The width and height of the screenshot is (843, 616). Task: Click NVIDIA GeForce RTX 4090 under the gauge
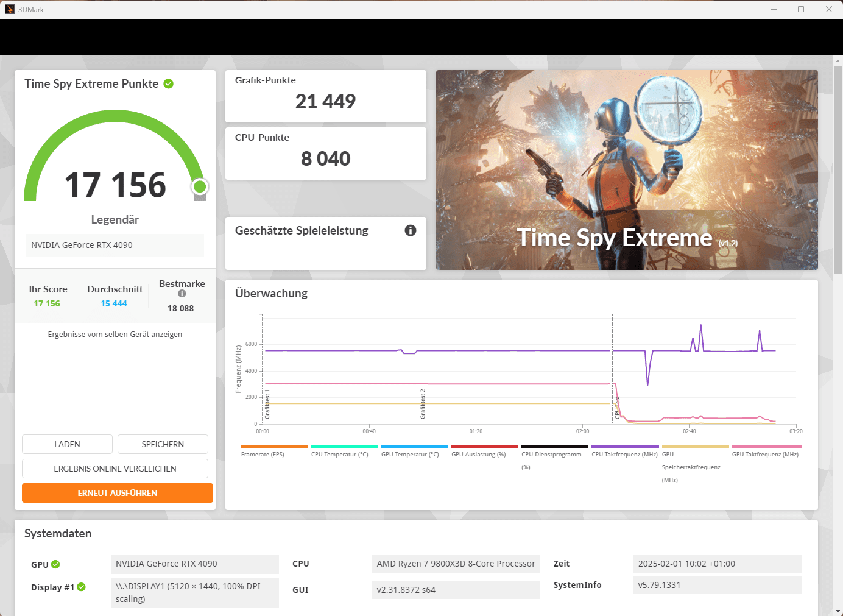point(115,245)
